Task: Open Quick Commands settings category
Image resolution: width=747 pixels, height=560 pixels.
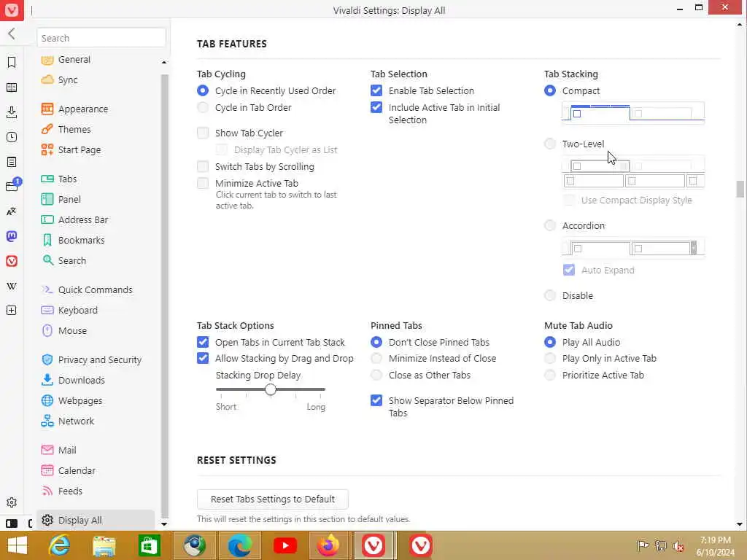Action: pos(87,290)
